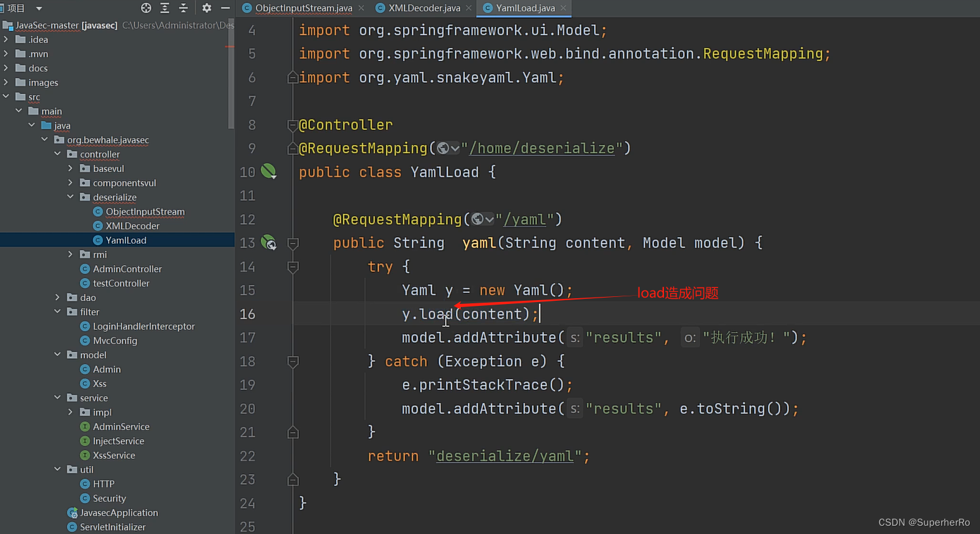The height and width of the screenshot is (534, 980).
Task: Open URL globe dropdown before /home/deserialize
Action: tap(448, 148)
